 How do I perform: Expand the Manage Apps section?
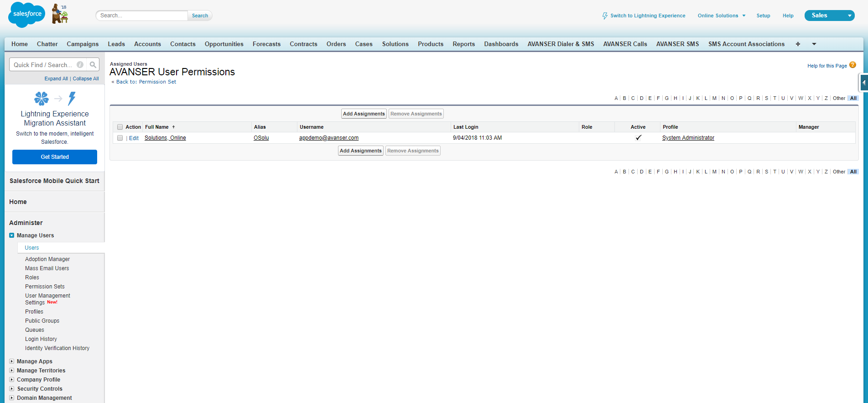(x=12, y=361)
